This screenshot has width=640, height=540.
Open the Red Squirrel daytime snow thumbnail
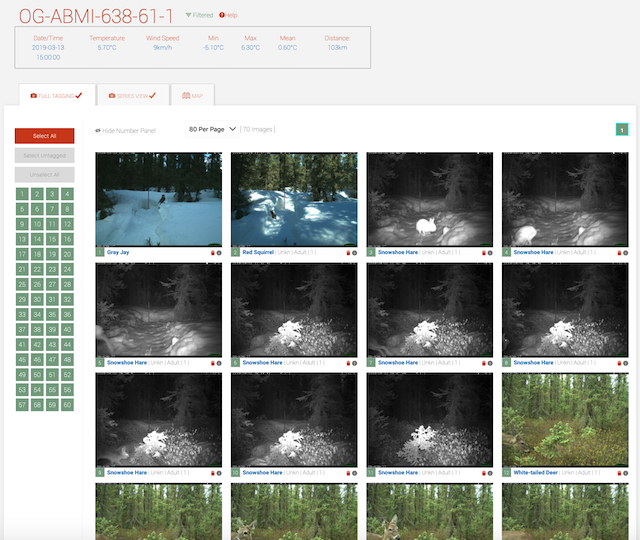294,199
